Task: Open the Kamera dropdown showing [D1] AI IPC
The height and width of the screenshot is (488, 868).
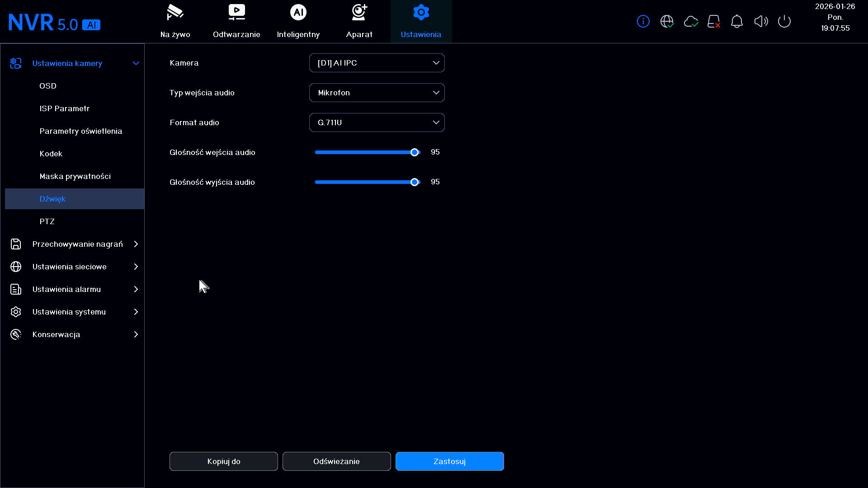Action: (377, 63)
